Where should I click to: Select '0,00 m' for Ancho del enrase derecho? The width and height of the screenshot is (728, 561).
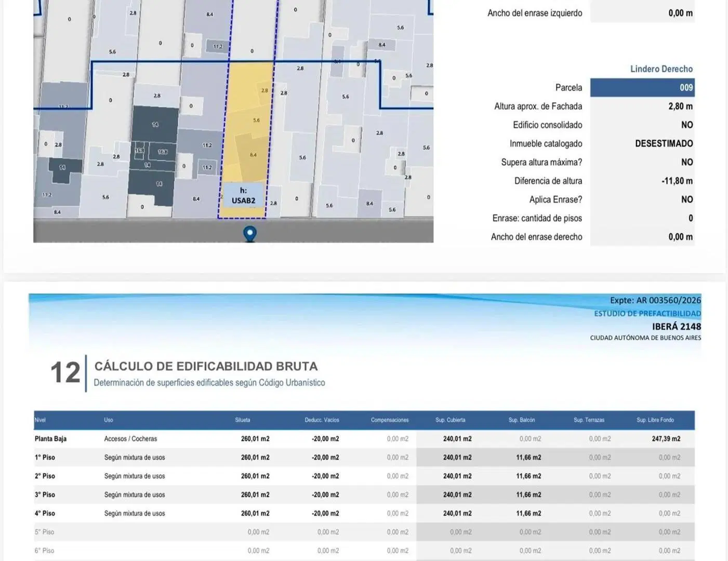680,237
